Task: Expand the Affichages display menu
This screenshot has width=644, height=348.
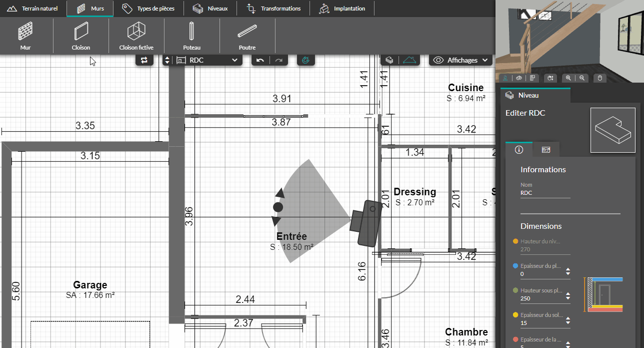Action: (460, 60)
